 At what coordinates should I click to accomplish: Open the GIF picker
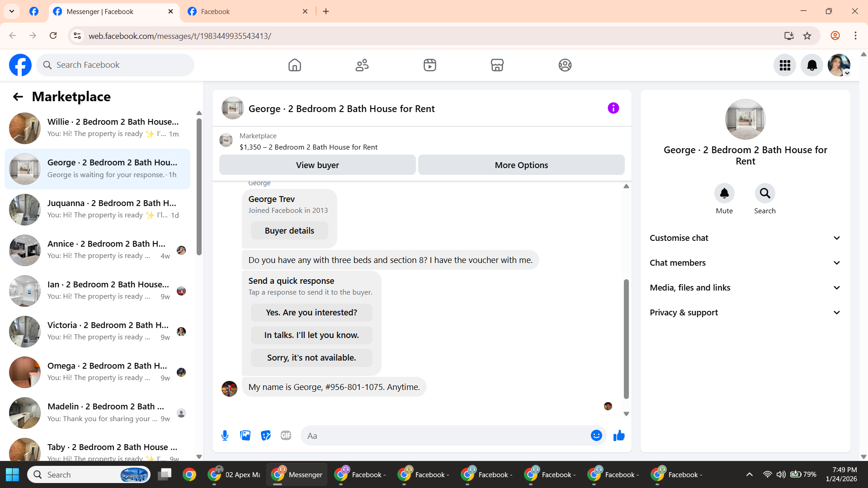[x=286, y=436]
